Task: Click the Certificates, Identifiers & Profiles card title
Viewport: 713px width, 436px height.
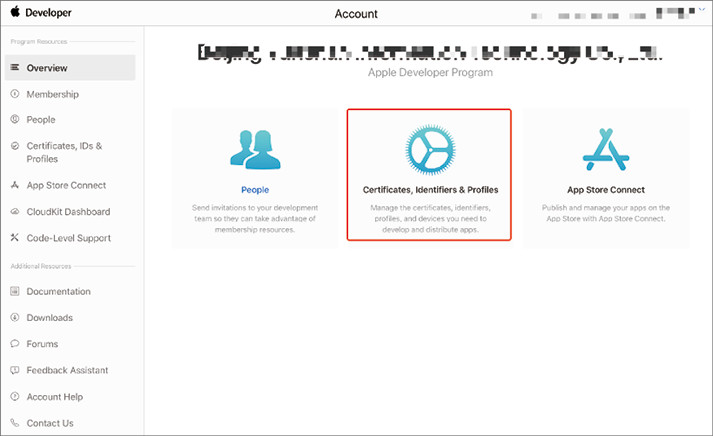Action: 429,189
